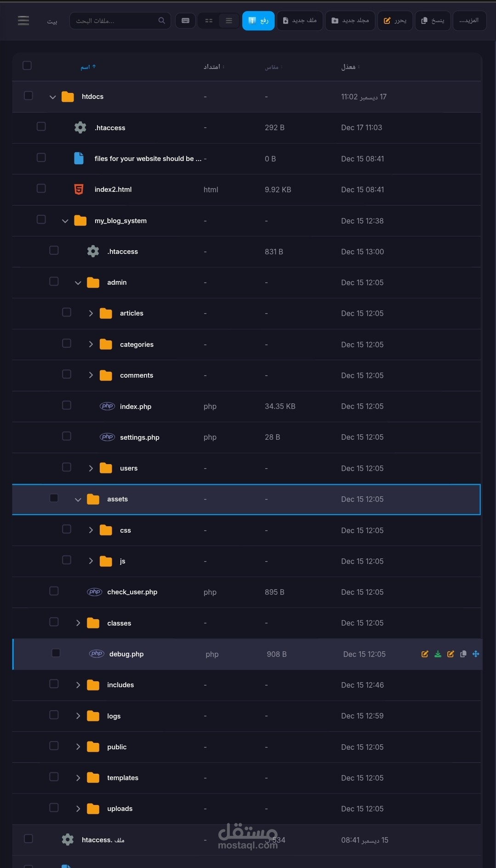496x868 pixels.
Task: Expand the templates folder chevron
Action: click(78, 778)
